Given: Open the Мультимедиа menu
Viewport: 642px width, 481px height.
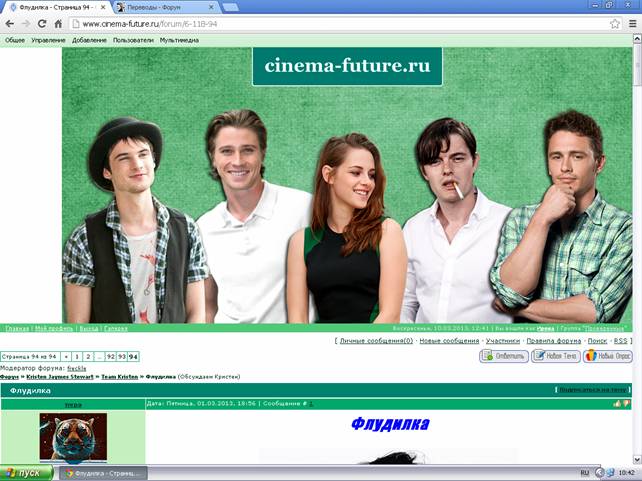Looking at the screenshot, I should [x=179, y=40].
